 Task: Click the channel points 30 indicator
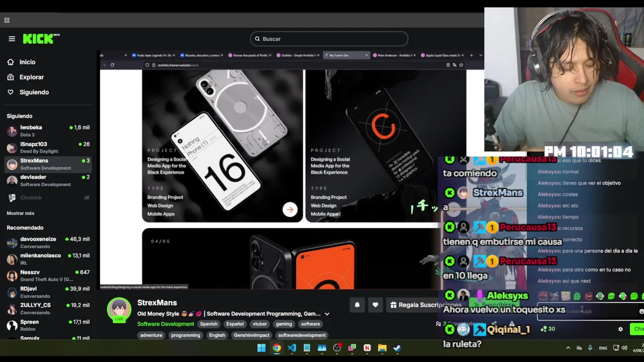coord(547,329)
